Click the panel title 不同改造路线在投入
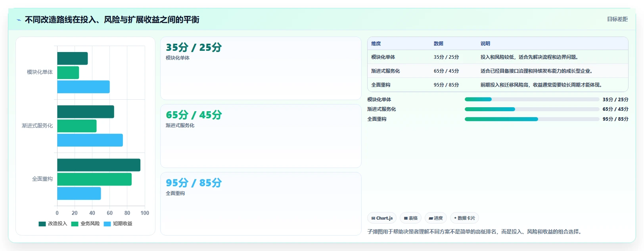Screen dimensions: 644x251 pyautogui.click(x=112, y=20)
